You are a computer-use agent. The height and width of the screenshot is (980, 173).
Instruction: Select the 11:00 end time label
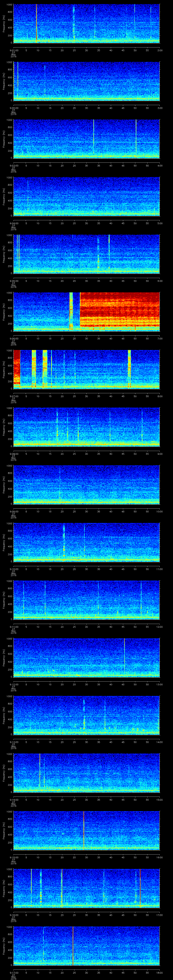(160, 569)
